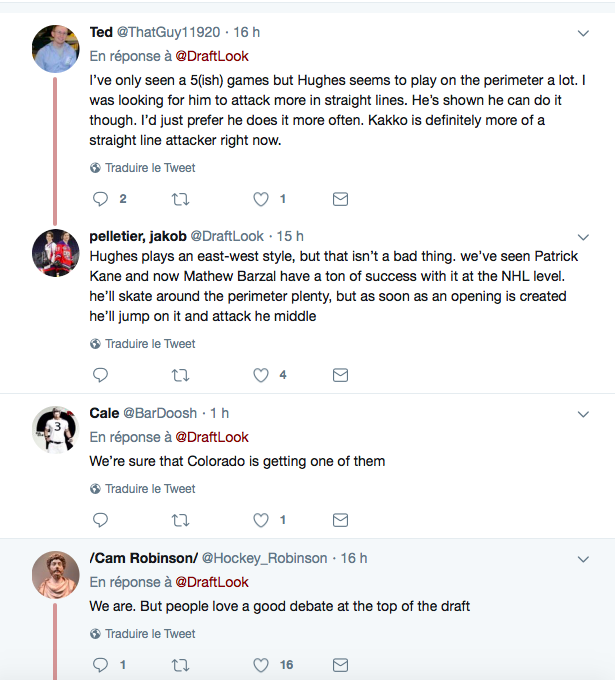Open chevron menu on Cam Robinson's tweet
615x680 pixels.
(x=584, y=558)
